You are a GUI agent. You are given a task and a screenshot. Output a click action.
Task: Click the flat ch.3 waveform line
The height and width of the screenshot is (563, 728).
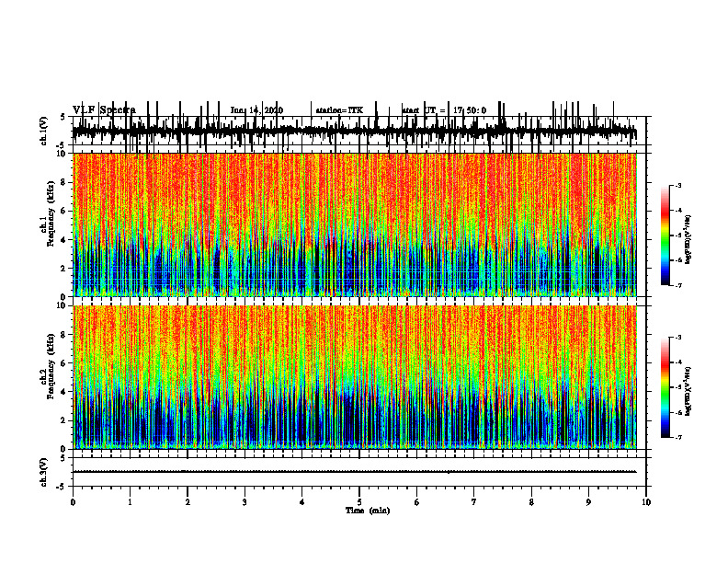pos(355,472)
